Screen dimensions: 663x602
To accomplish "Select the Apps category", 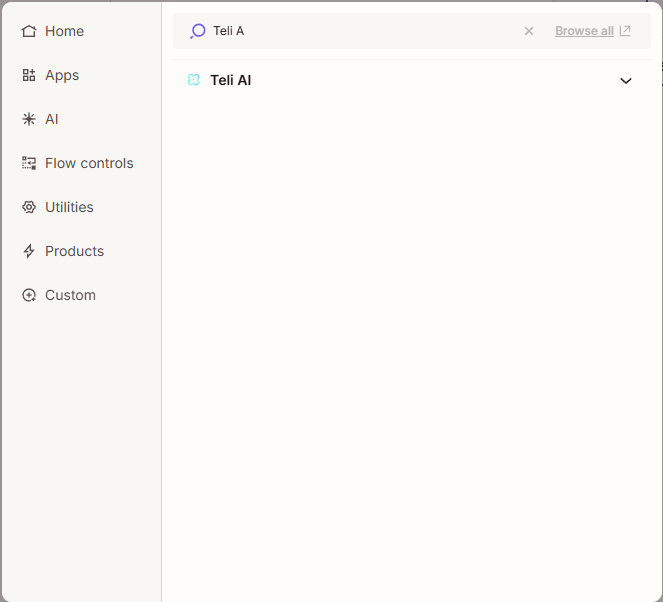I will [50, 75].
